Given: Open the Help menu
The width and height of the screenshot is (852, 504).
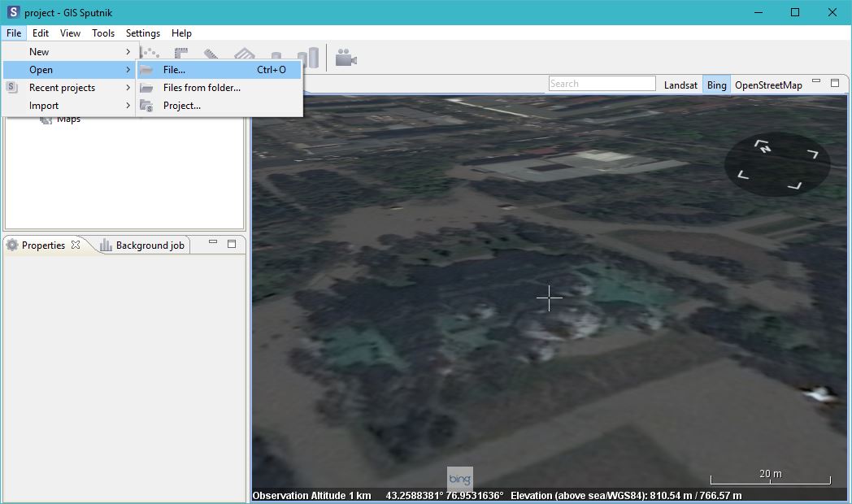Looking at the screenshot, I should tap(181, 33).
